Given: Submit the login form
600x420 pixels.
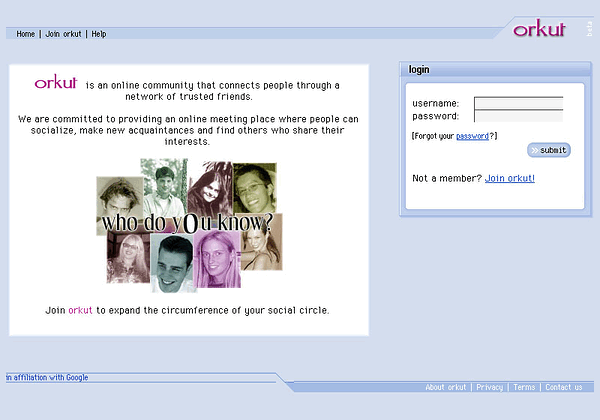Looking at the screenshot, I should coord(549,150).
